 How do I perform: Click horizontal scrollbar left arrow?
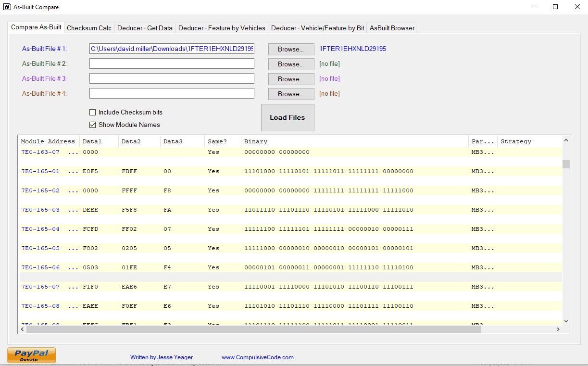click(22, 329)
